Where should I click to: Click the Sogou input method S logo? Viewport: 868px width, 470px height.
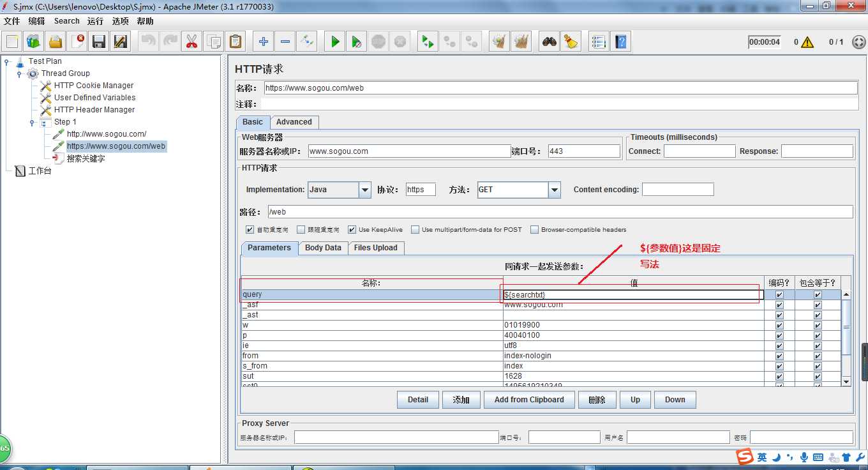(x=745, y=457)
